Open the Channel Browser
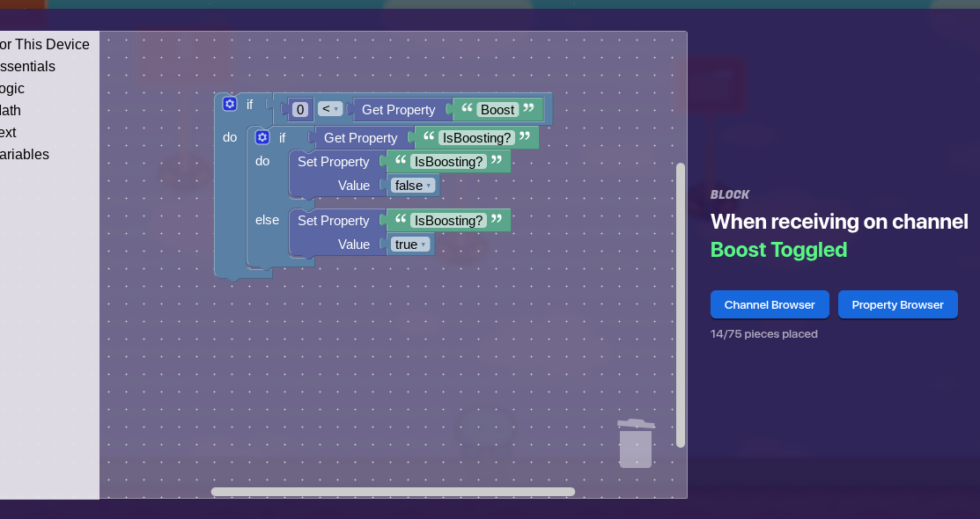This screenshot has width=980, height=519. (x=769, y=304)
